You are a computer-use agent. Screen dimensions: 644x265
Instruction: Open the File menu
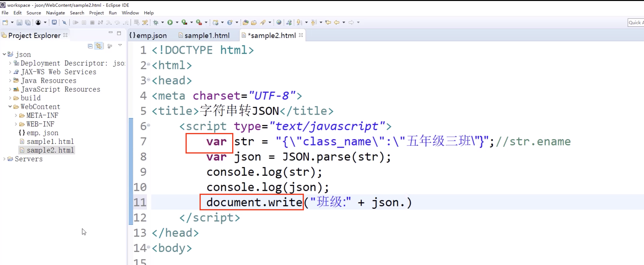(5, 13)
